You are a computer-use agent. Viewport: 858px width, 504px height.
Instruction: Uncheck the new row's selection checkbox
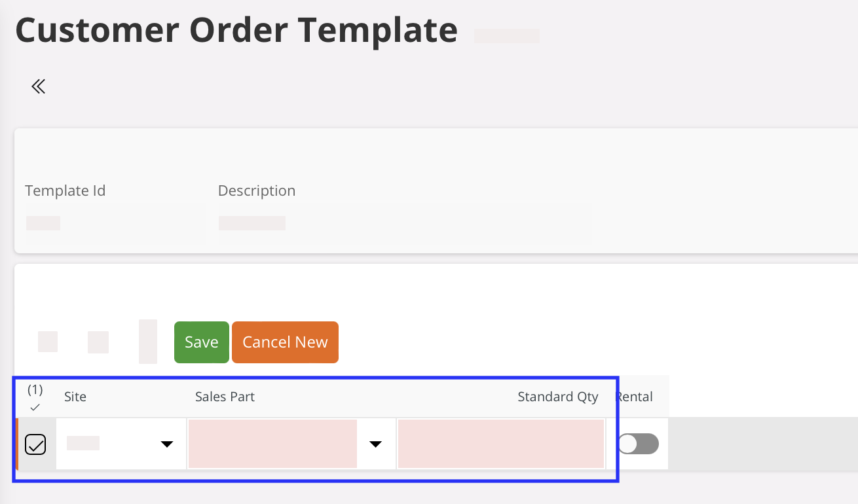(x=35, y=444)
